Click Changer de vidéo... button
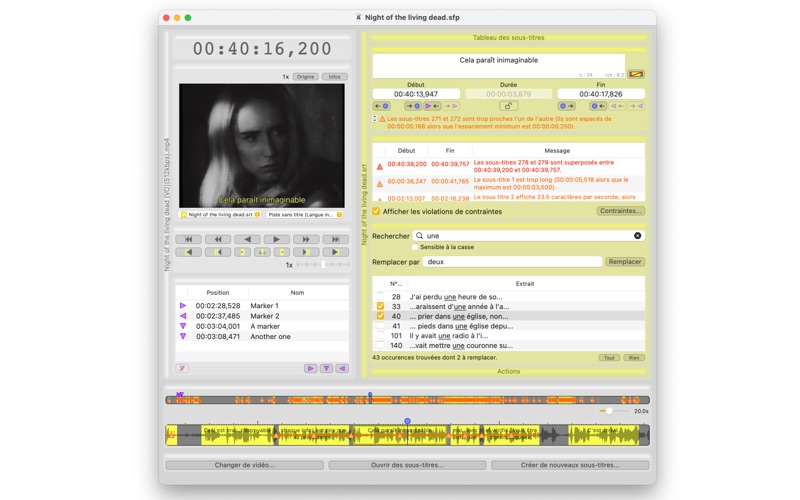 coord(244,465)
